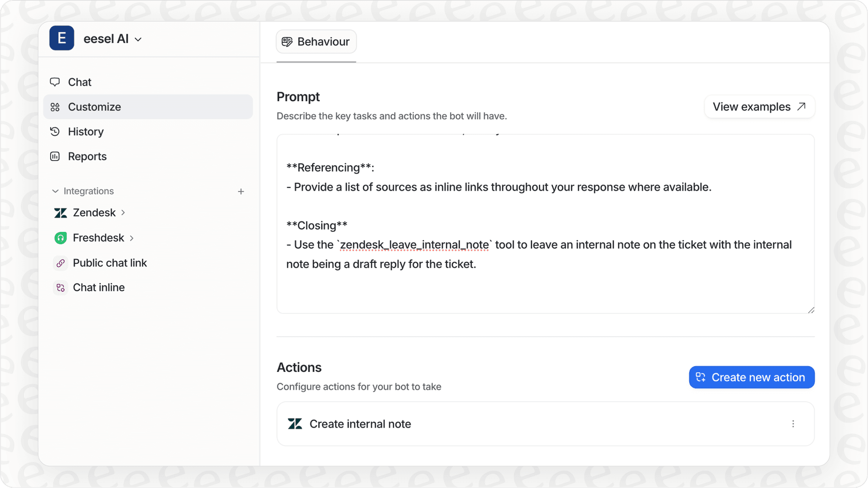Click Create new action
This screenshot has width=868, height=488.
[751, 377]
